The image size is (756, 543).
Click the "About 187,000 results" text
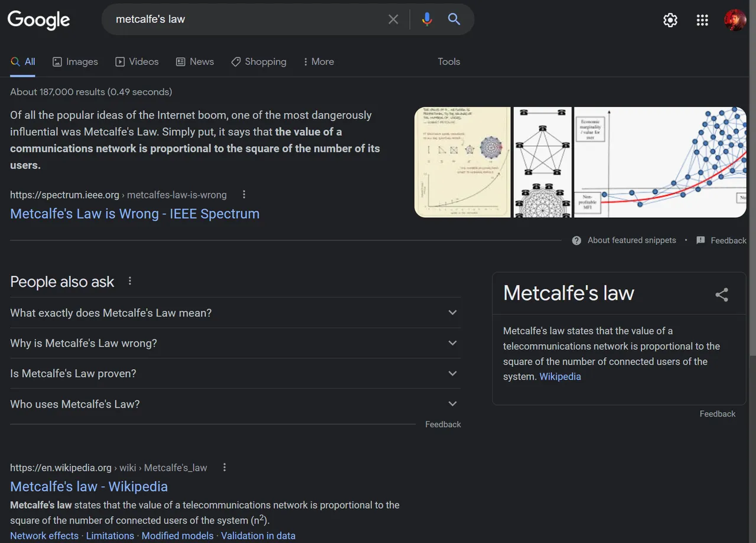pyautogui.click(x=91, y=92)
